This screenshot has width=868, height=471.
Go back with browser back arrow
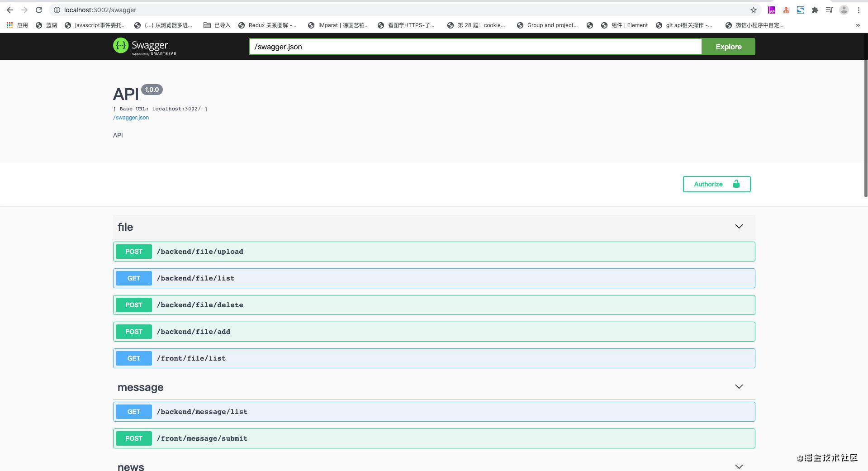click(x=9, y=10)
